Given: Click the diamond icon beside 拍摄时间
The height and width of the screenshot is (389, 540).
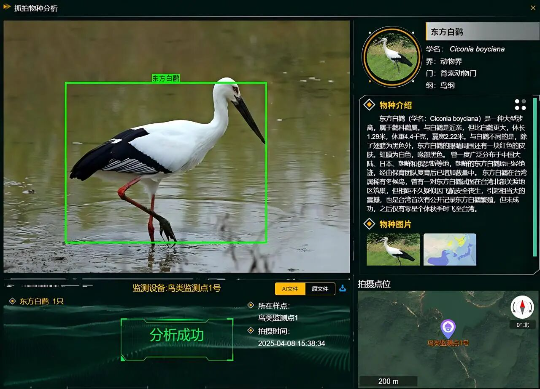Looking at the screenshot, I should pos(251,330).
